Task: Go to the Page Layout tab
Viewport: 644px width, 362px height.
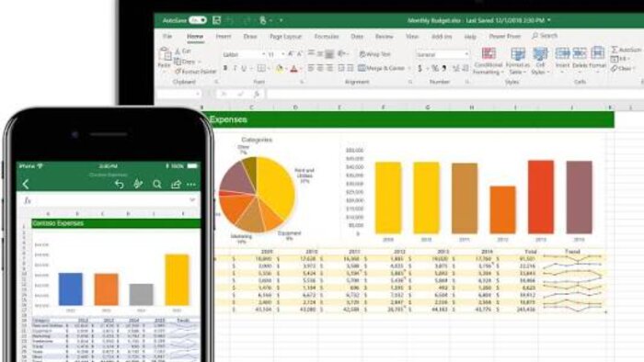Action: [285, 37]
